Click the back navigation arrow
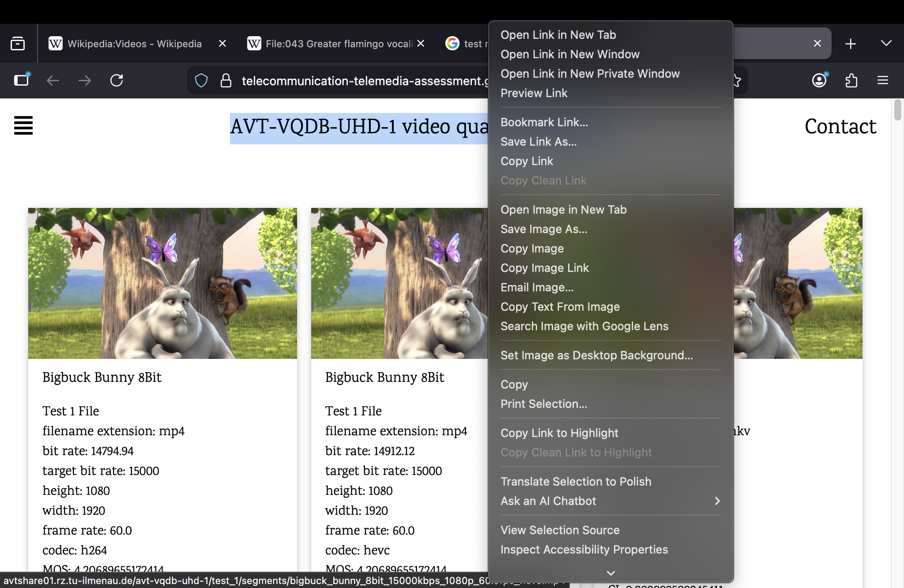The image size is (904, 588). pyautogui.click(x=53, y=80)
